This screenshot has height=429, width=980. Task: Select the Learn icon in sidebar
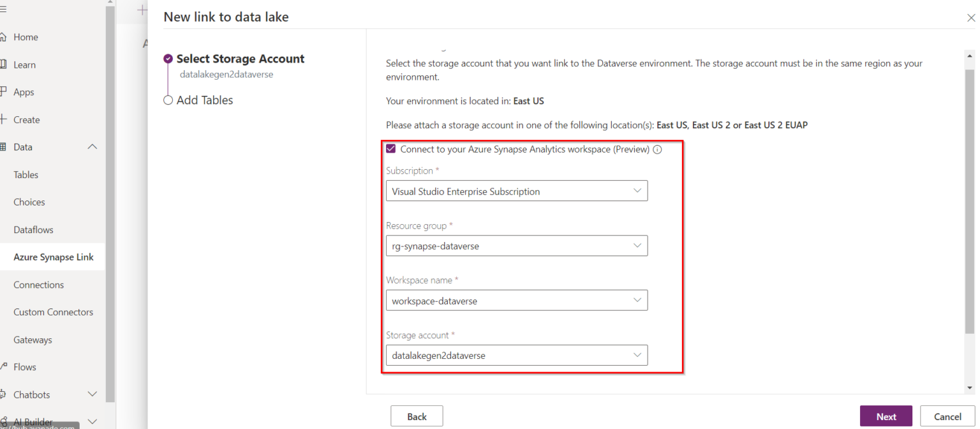point(24,64)
